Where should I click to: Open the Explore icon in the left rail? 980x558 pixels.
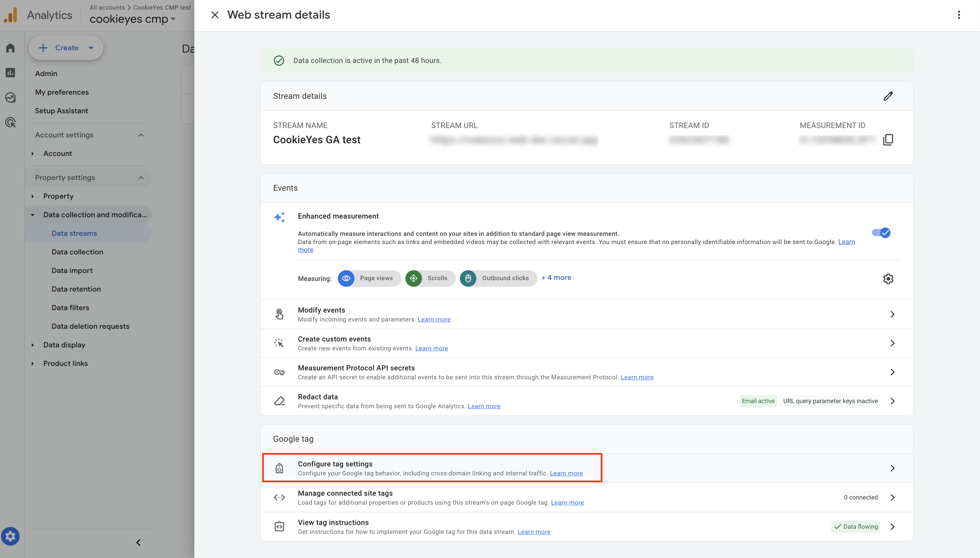click(x=10, y=97)
